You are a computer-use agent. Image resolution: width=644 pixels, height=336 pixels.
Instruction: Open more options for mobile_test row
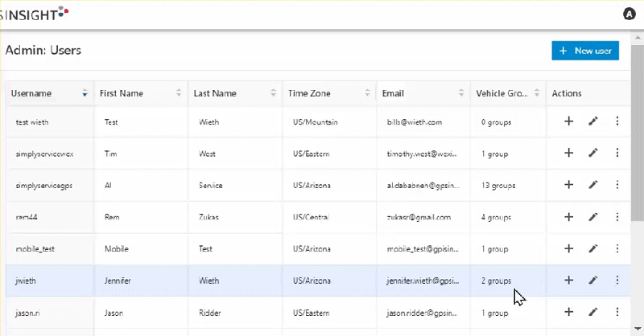617,248
